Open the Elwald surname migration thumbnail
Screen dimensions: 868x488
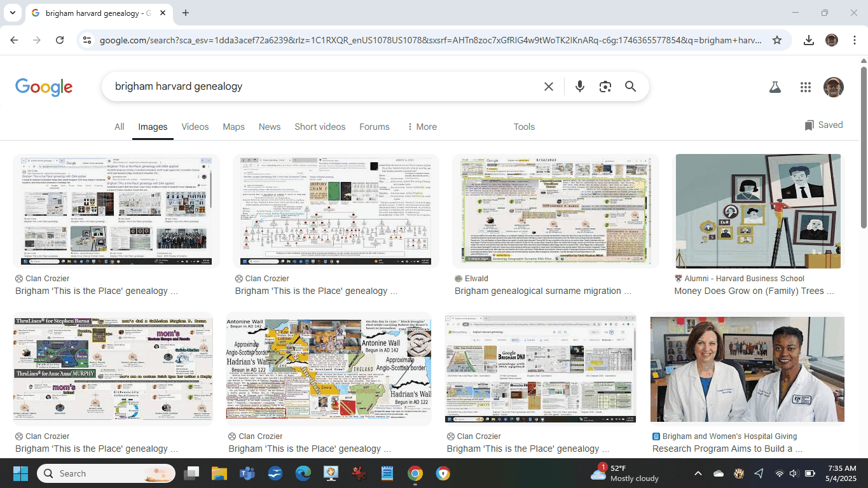[555, 211]
